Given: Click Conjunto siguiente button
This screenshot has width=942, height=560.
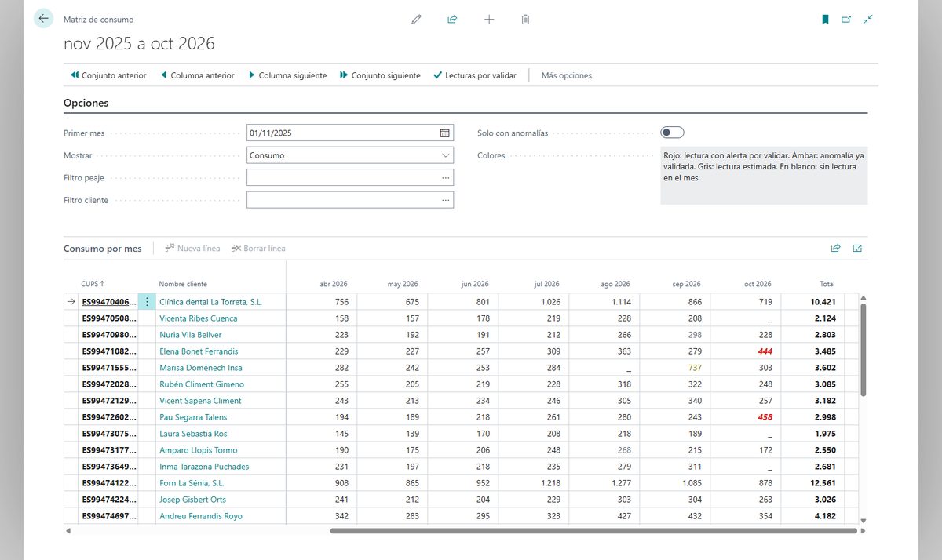Looking at the screenshot, I should tap(380, 75).
